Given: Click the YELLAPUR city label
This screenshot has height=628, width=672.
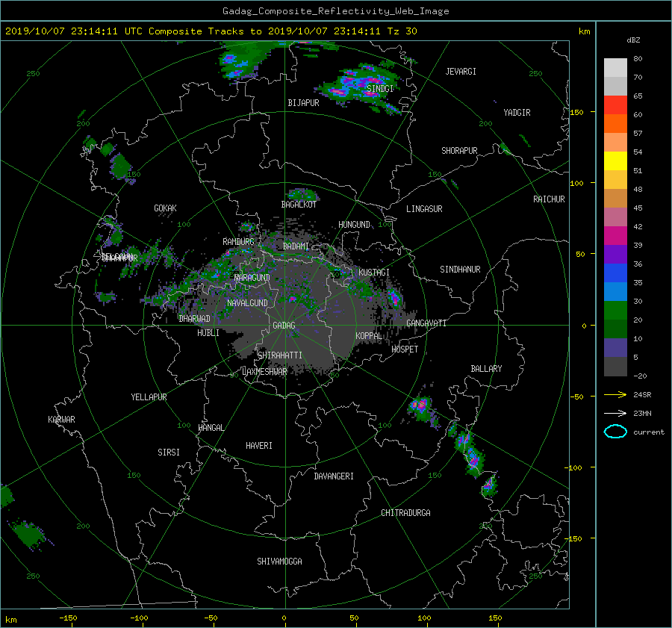Looking at the screenshot, I should point(149,397).
